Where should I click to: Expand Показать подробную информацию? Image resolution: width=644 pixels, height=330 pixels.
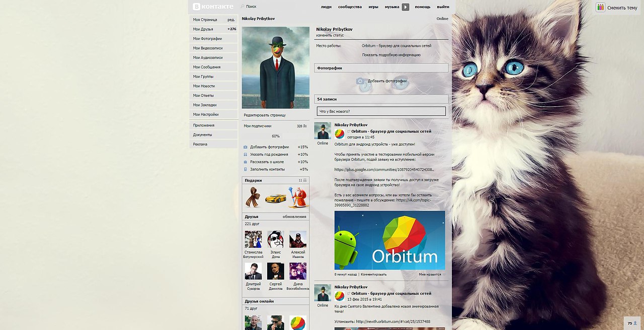point(391,55)
